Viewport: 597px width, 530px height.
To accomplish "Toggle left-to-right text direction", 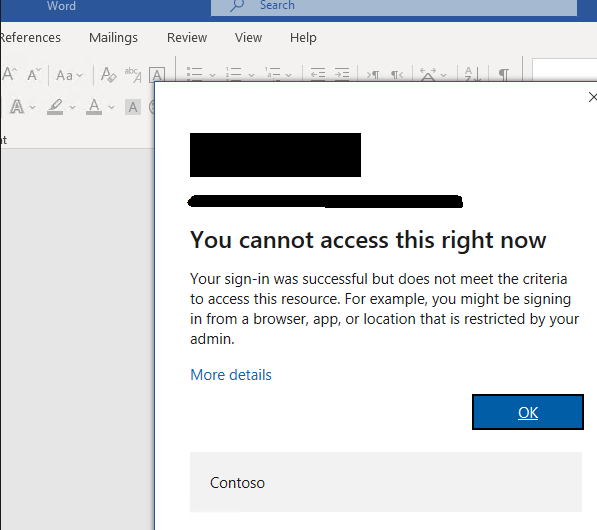I will click(x=373, y=75).
